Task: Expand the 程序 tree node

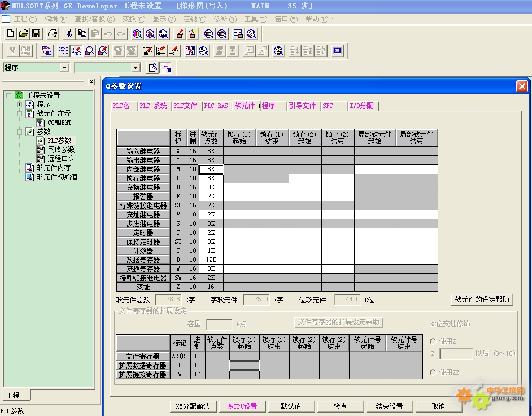Action: pyautogui.click(x=19, y=105)
